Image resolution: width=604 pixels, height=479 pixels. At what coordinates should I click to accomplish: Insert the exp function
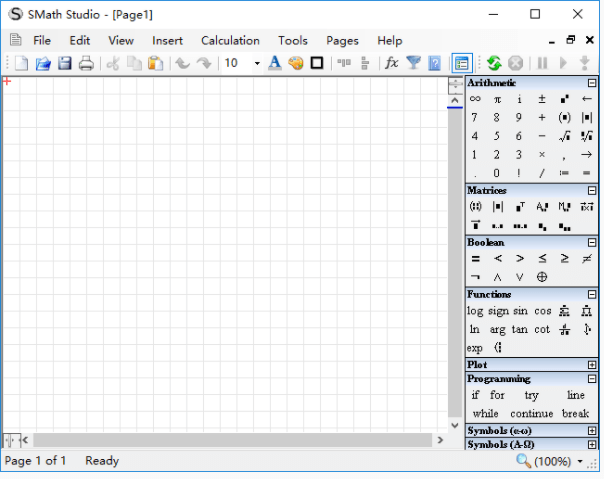(475, 348)
